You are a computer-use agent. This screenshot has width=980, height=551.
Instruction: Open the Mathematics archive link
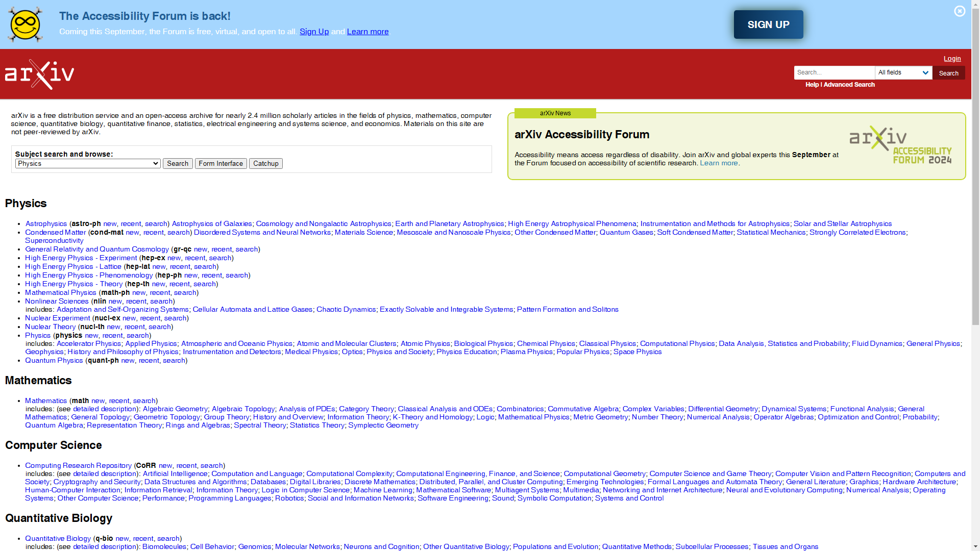click(46, 401)
